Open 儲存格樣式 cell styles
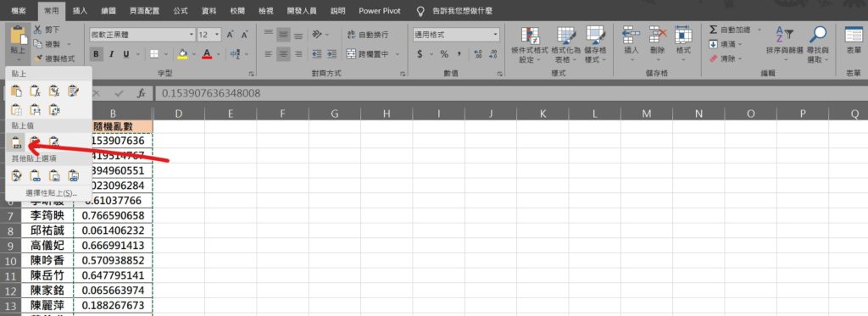 596,46
